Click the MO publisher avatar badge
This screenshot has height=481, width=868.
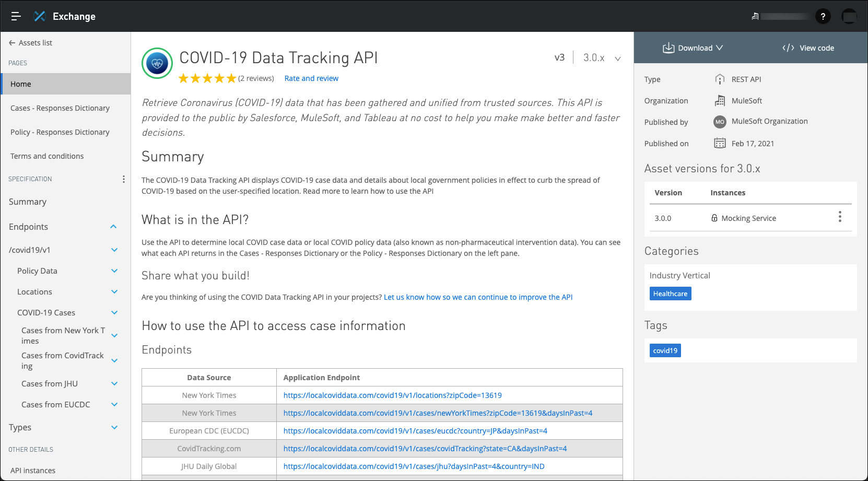click(x=720, y=122)
